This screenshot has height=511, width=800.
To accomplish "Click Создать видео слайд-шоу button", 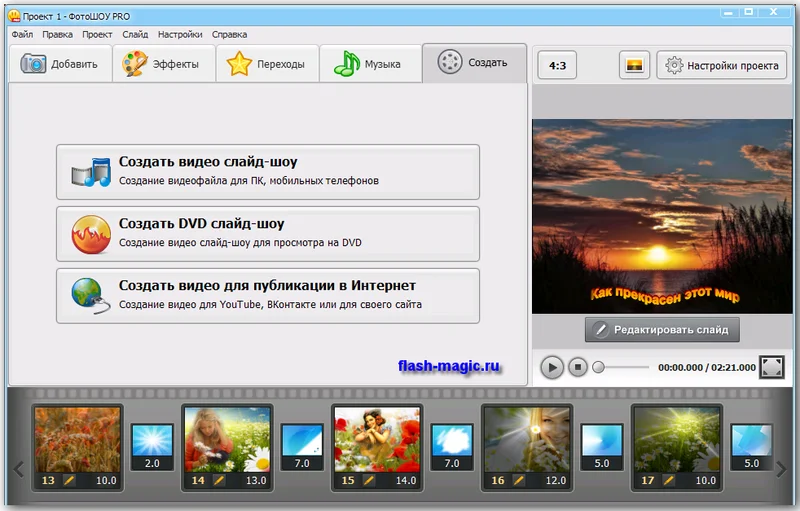I will [x=268, y=171].
